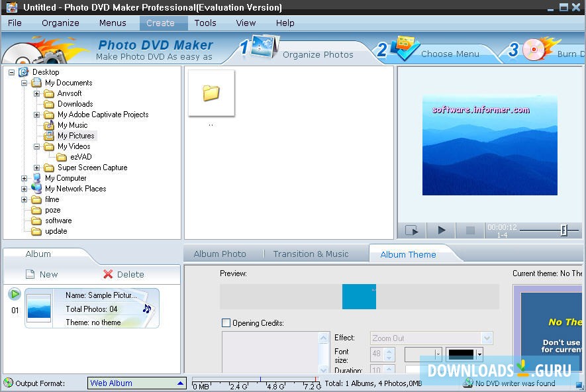Select the Sample Pictures album thumbnail

(x=38, y=307)
